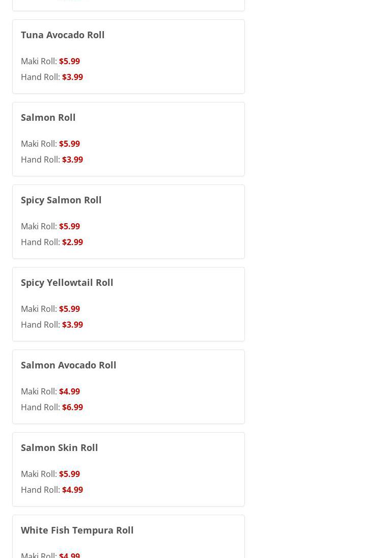Open the Salmon Avocado Roll item
This screenshot has height=558, width=392.
point(69,365)
